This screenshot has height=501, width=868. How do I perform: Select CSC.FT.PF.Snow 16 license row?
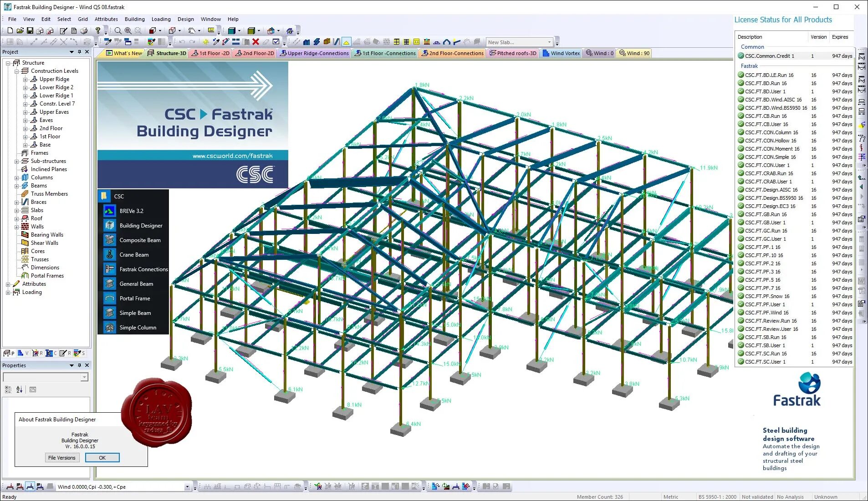coord(795,296)
